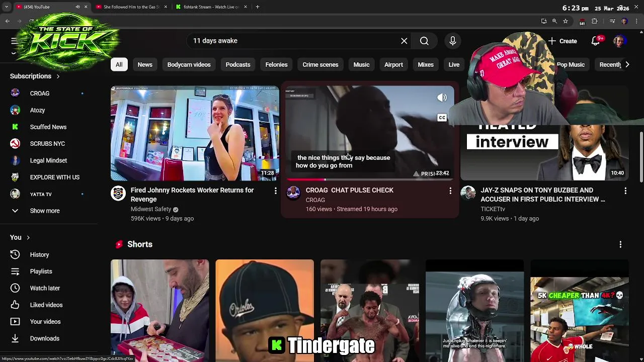Click the CROAG channel avatar under video
The width and height of the screenshot is (644, 362).
coord(293,194)
